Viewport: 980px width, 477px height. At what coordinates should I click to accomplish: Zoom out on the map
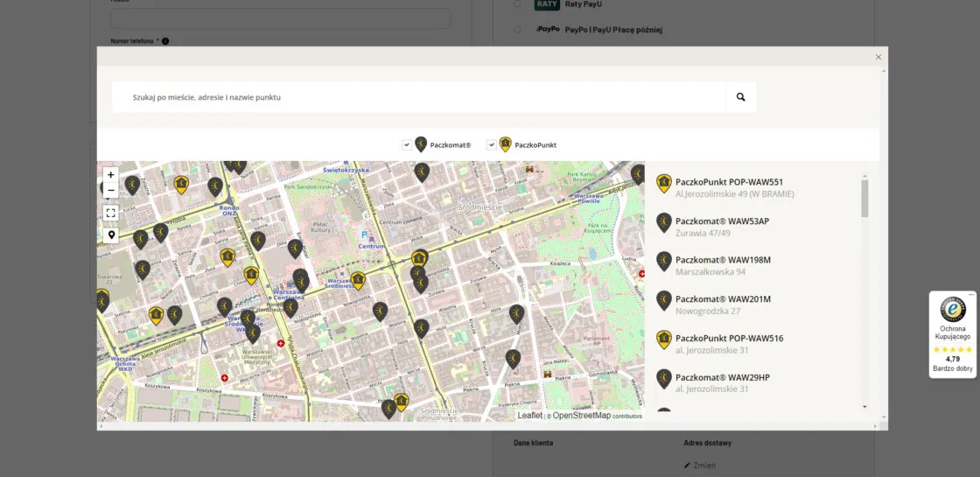[110, 190]
